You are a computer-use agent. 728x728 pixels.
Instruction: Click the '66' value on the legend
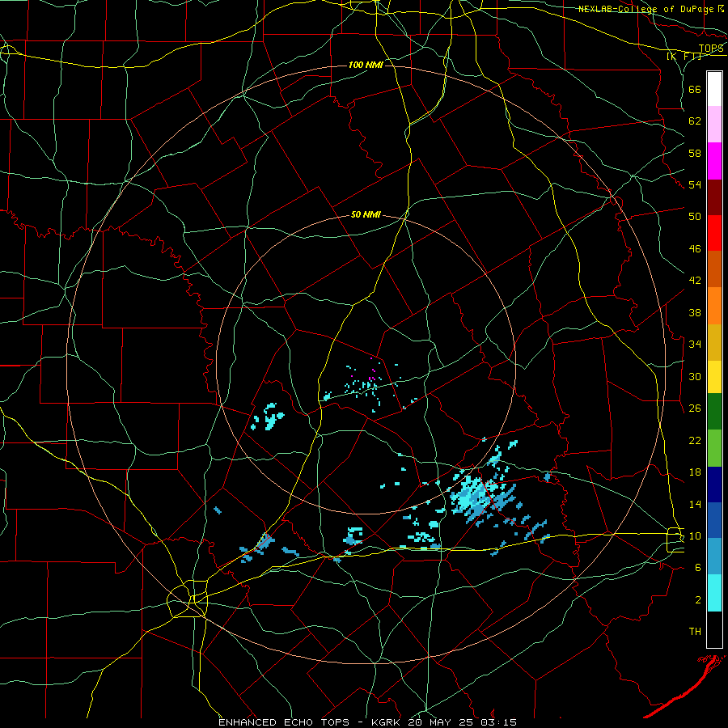(x=695, y=89)
